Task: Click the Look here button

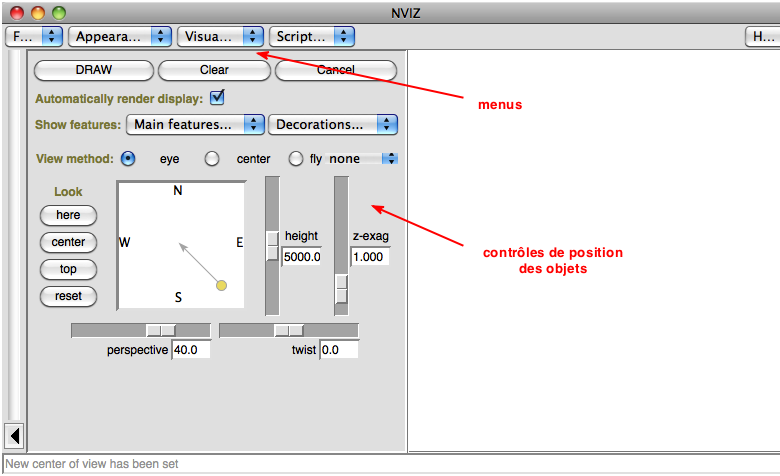Action: [68, 215]
